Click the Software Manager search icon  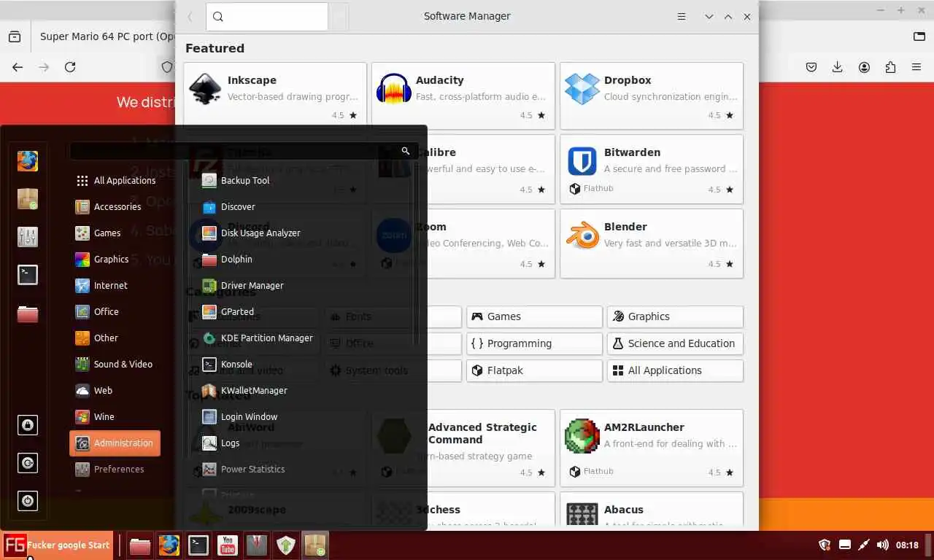pyautogui.click(x=218, y=17)
